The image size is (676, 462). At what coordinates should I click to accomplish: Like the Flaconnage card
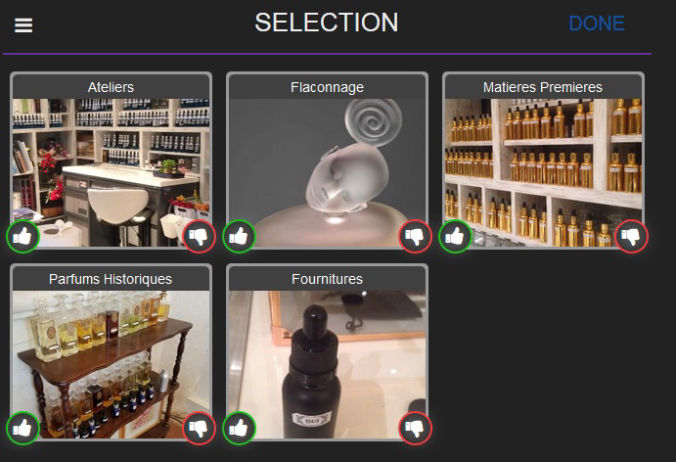tap(239, 236)
